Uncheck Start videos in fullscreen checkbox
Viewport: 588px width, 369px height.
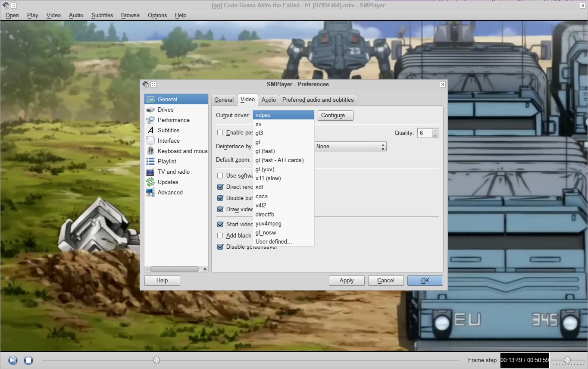coord(220,224)
